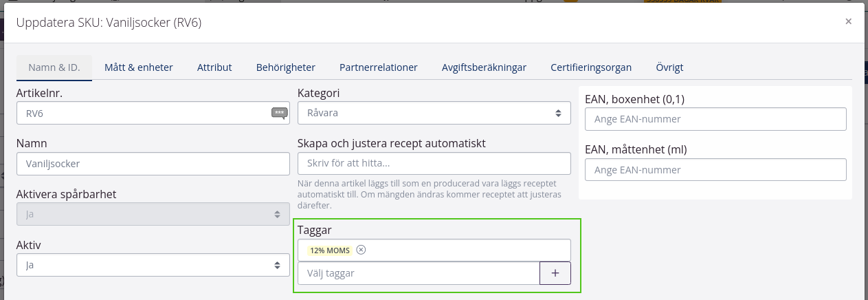Screen dimensions: 868x300
Task: Open the comment icon in Artikelnr. field
Action: coord(279,113)
